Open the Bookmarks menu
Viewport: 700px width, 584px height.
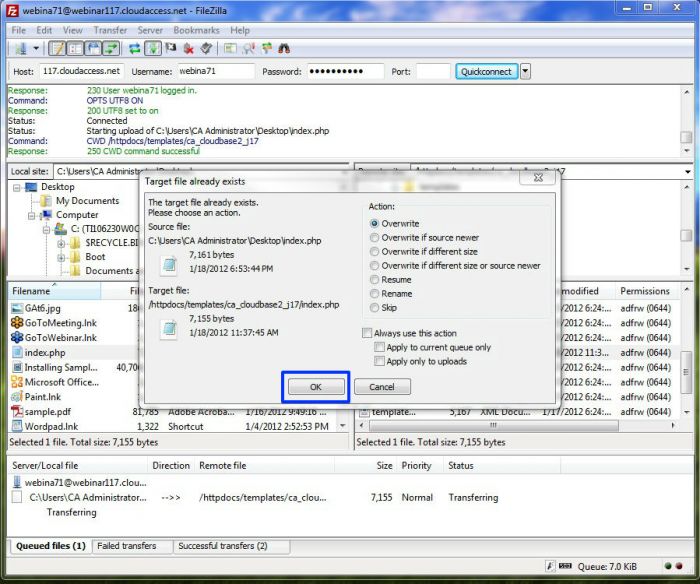(196, 30)
